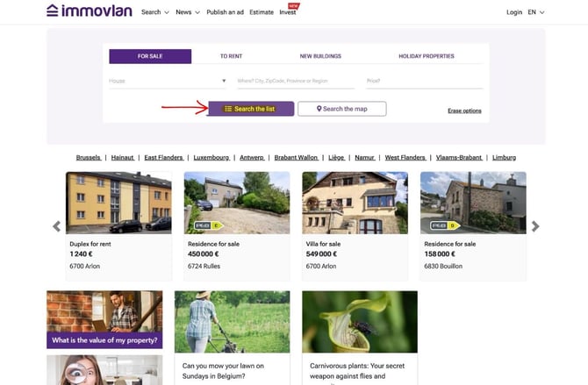Open the EN language selector
Viewport: 588px width, 385px height.
[535, 12]
